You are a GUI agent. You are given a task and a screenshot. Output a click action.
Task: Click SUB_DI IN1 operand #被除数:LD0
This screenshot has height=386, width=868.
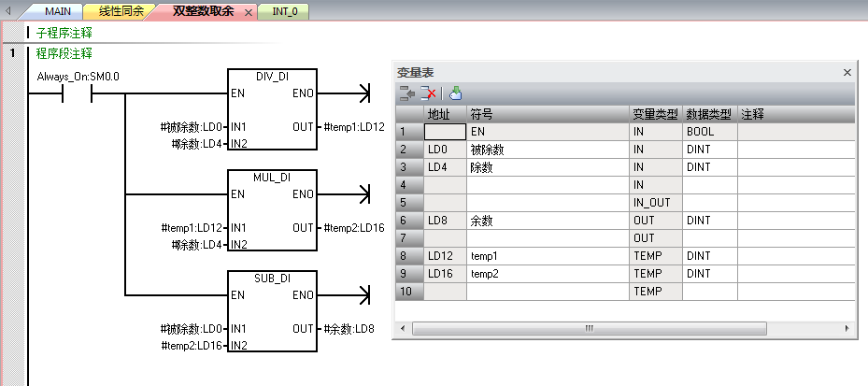192,329
